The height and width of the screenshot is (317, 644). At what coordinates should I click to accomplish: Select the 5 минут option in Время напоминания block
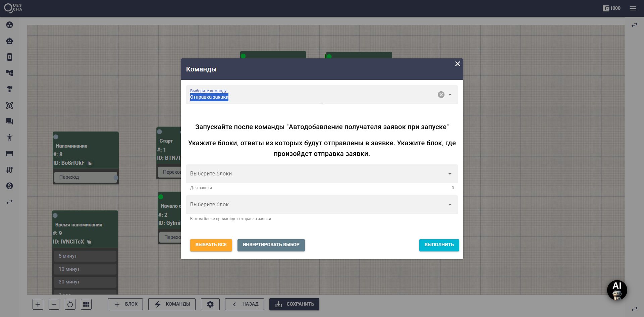coord(85,256)
